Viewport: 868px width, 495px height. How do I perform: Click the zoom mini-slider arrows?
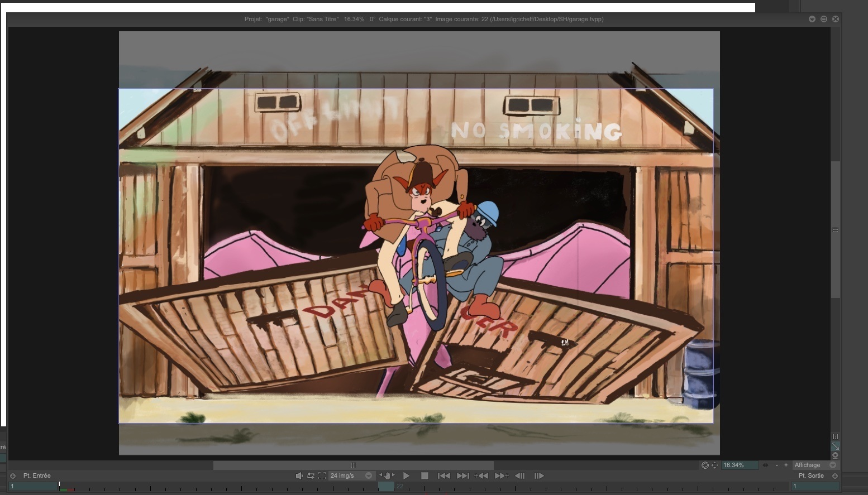coord(765,465)
